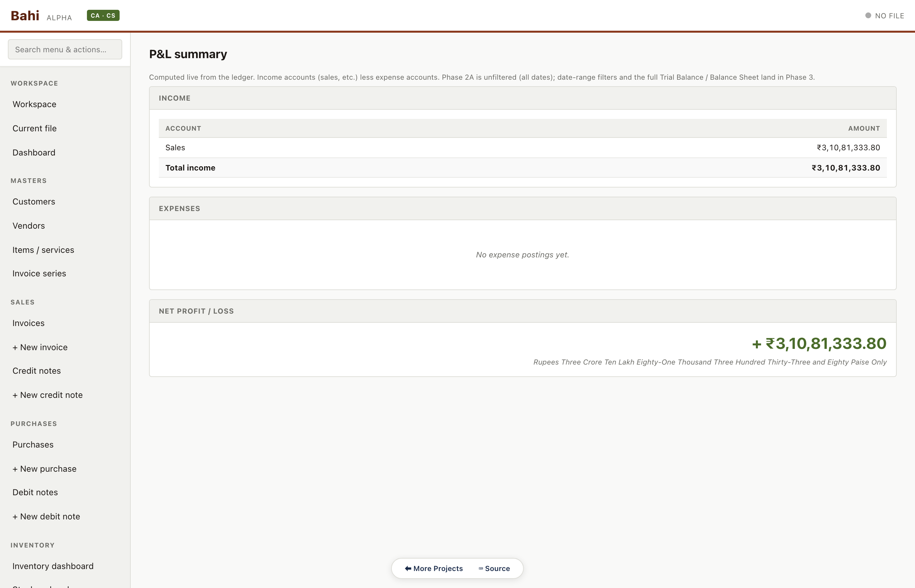The height and width of the screenshot is (588, 915).
Task: Select Items / services menu entry
Action: click(43, 250)
